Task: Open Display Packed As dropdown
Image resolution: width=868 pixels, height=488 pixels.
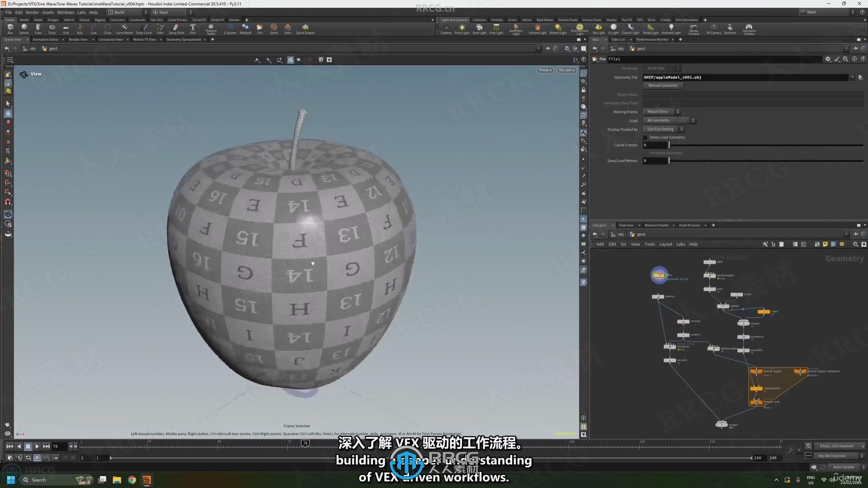Action: (x=664, y=129)
